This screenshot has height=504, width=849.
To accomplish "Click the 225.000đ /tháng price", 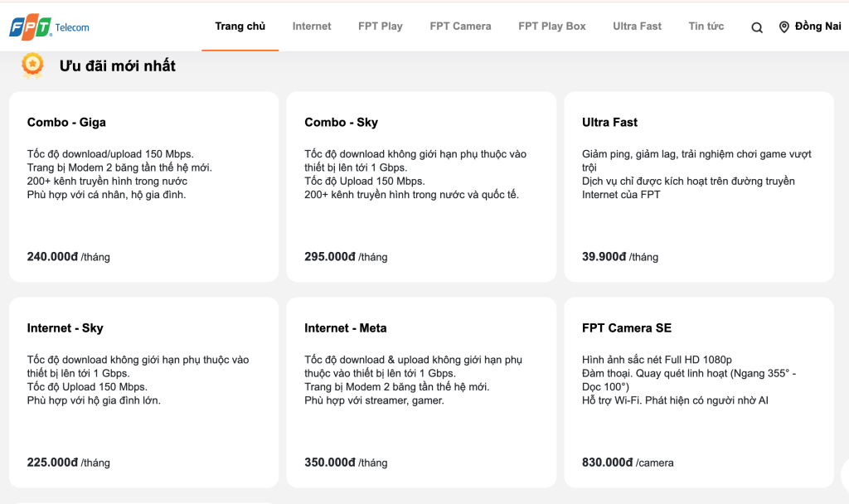I will click(x=68, y=463).
